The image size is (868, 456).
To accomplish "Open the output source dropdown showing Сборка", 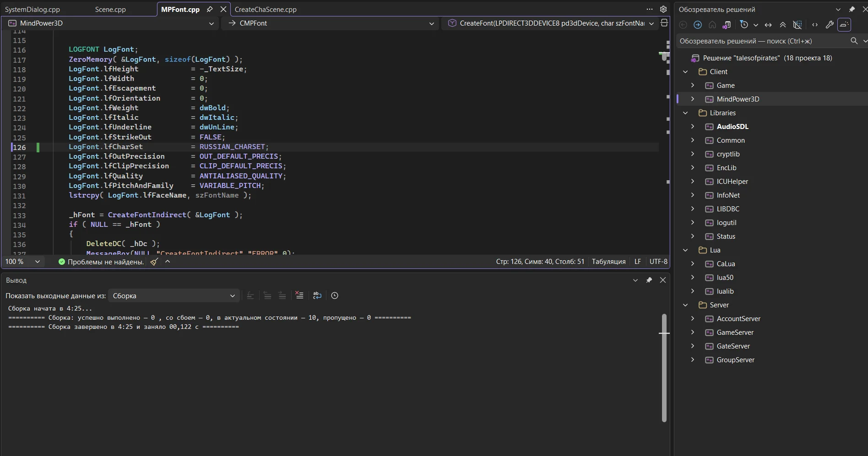I will [x=174, y=295].
